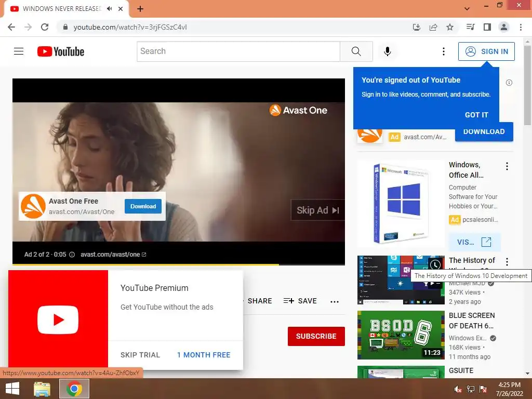The height and width of the screenshot is (399, 532).
Task: Click the ad info icon next to 0:05
Action: pyautogui.click(x=72, y=255)
